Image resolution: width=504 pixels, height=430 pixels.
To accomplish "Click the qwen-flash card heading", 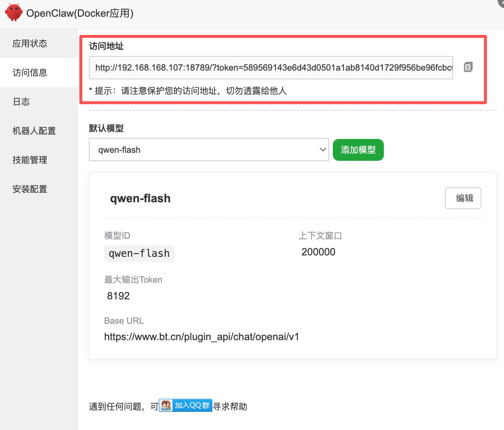I will 140,198.
